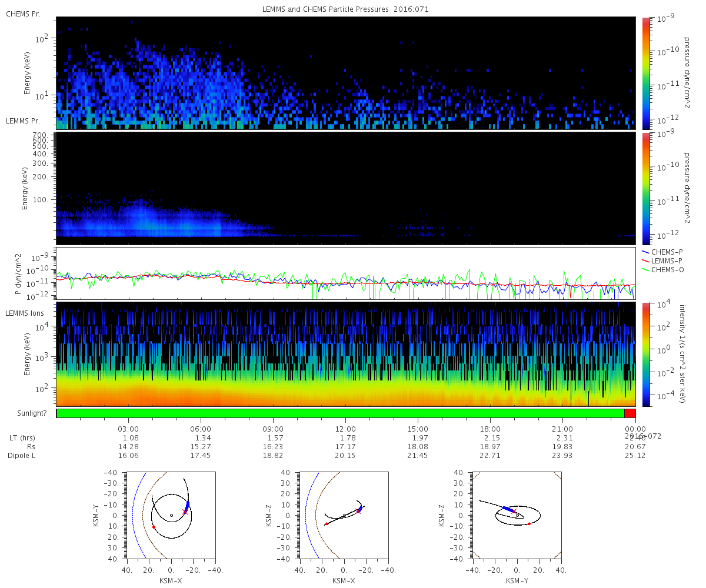Click the green Sunlight indicator bar
706x588 pixels.
(x=340, y=413)
